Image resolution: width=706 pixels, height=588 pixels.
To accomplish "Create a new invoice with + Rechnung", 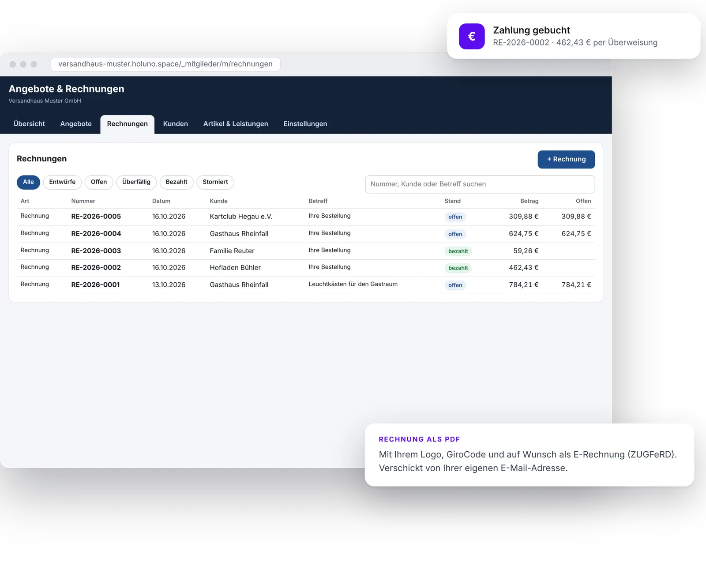I will click(x=566, y=159).
